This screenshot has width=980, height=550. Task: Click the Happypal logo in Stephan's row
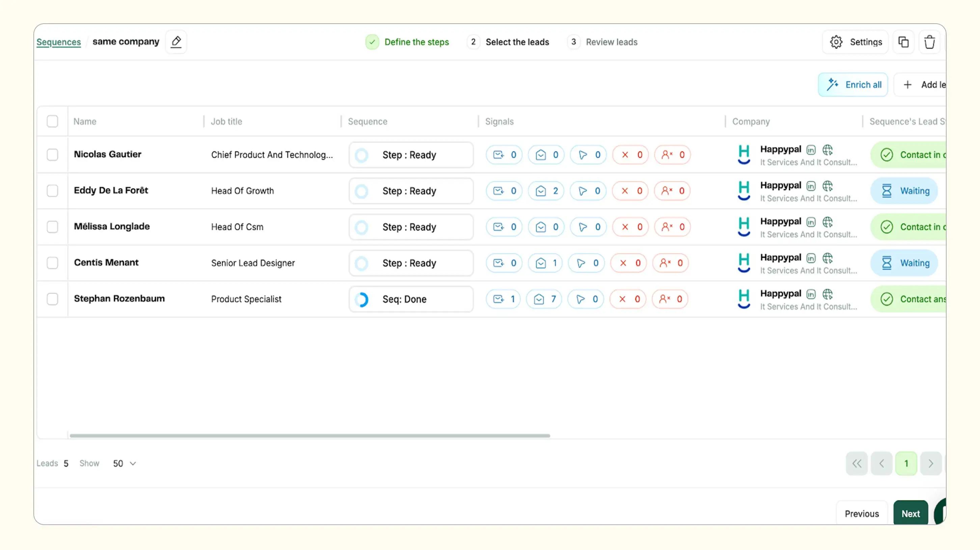point(744,299)
